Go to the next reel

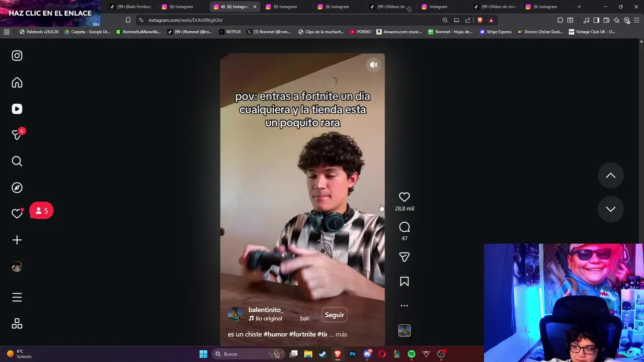click(x=610, y=209)
